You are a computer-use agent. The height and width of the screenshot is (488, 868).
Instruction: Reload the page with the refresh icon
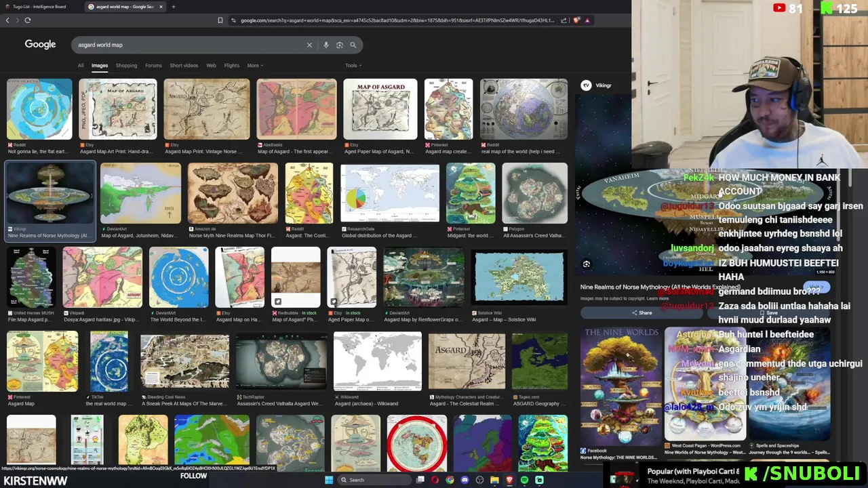pos(28,20)
